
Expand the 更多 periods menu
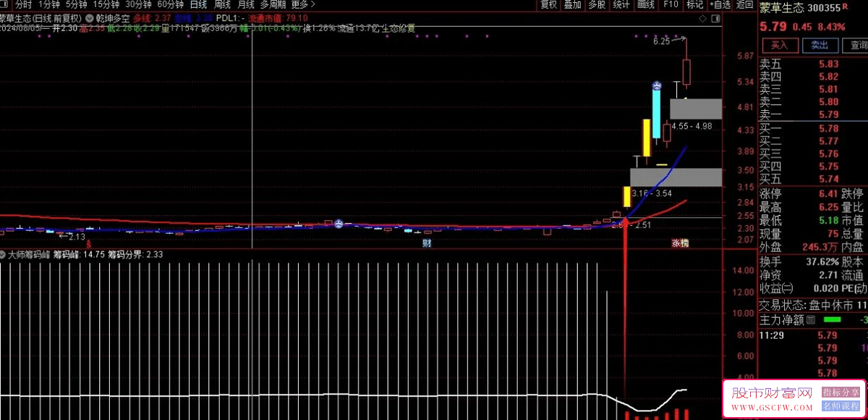[303, 4]
